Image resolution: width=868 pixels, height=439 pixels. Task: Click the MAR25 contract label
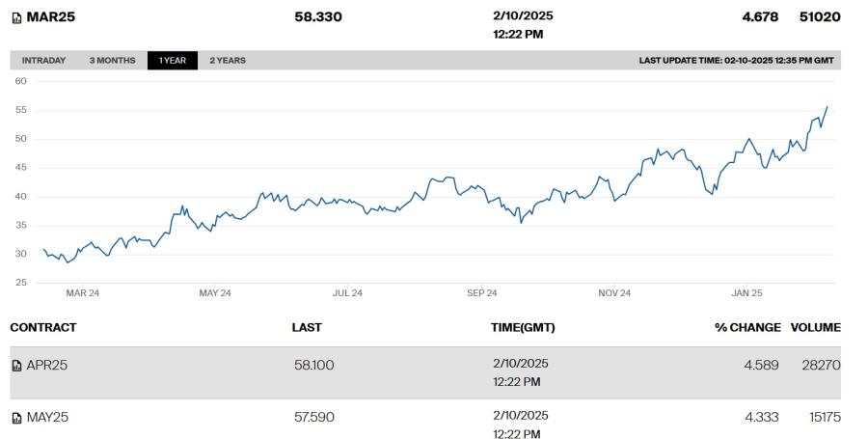(x=50, y=16)
